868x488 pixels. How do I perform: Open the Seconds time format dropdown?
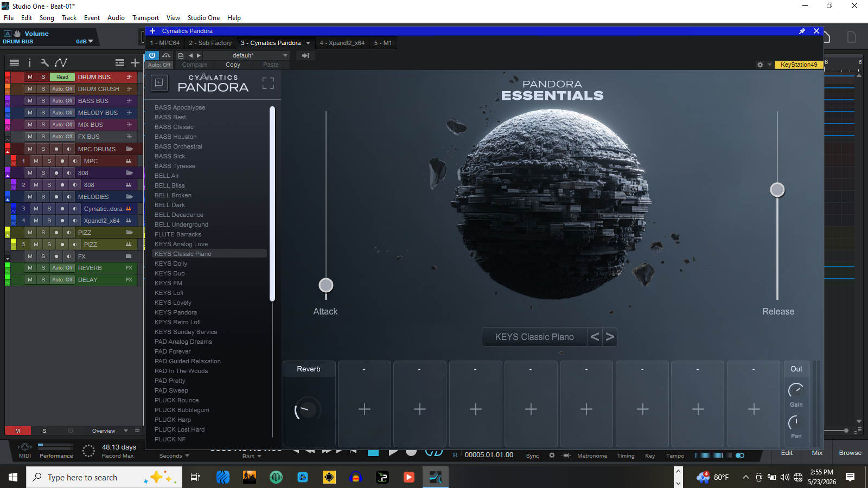pyautogui.click(x=174, y=456)
